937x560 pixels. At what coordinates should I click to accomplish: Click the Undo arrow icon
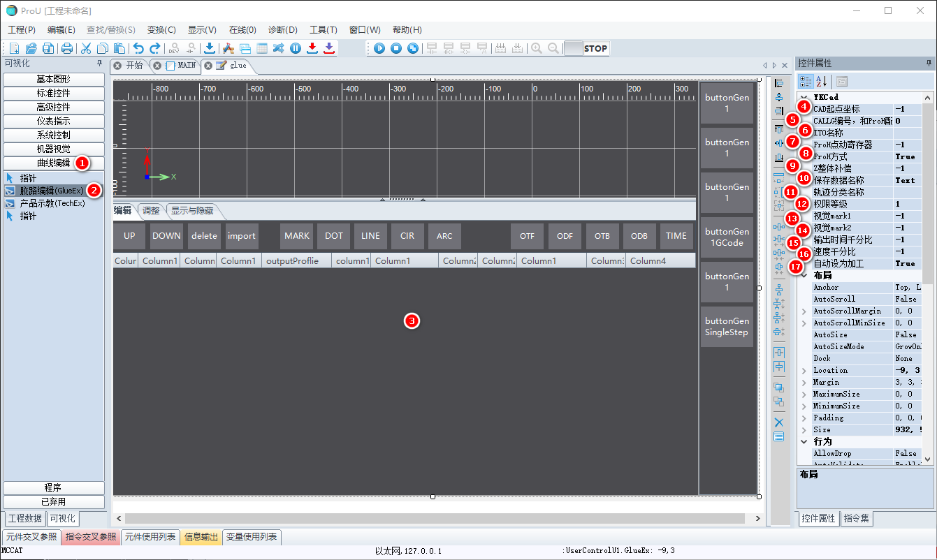tap(138, 48)
